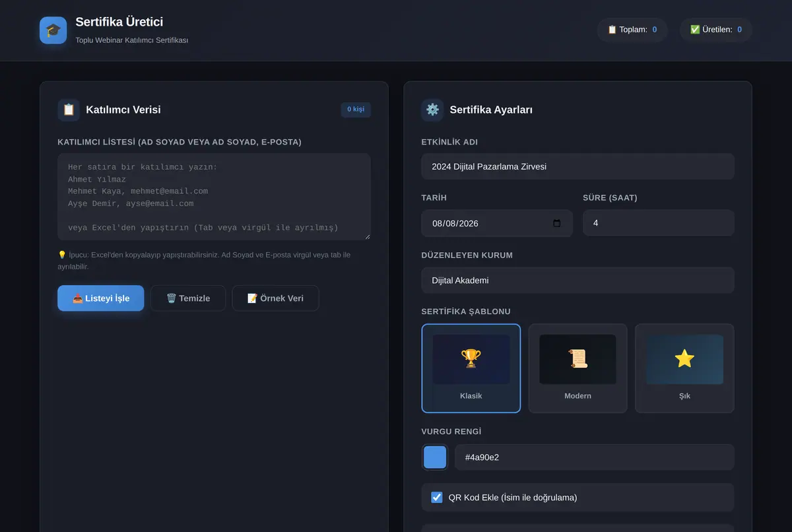
Task: Focus the participant list text area
Action: click(x=214, y=197)
